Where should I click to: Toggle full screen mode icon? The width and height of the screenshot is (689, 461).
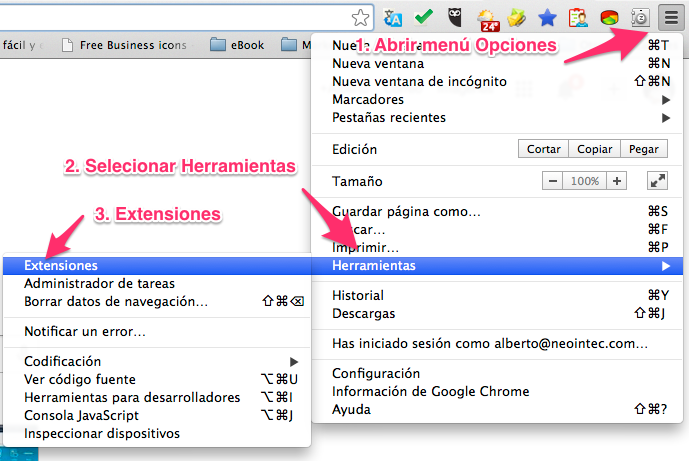[657, 181]
